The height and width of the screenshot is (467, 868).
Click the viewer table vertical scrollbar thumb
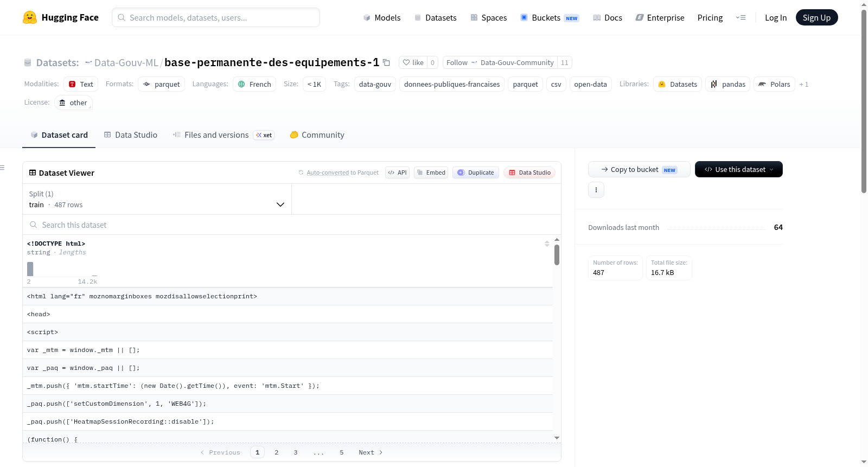click(557, 255)
